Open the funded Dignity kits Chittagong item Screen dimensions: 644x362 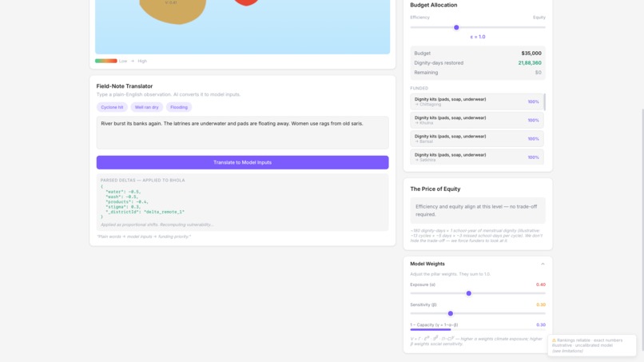click(x=476, y=101)
